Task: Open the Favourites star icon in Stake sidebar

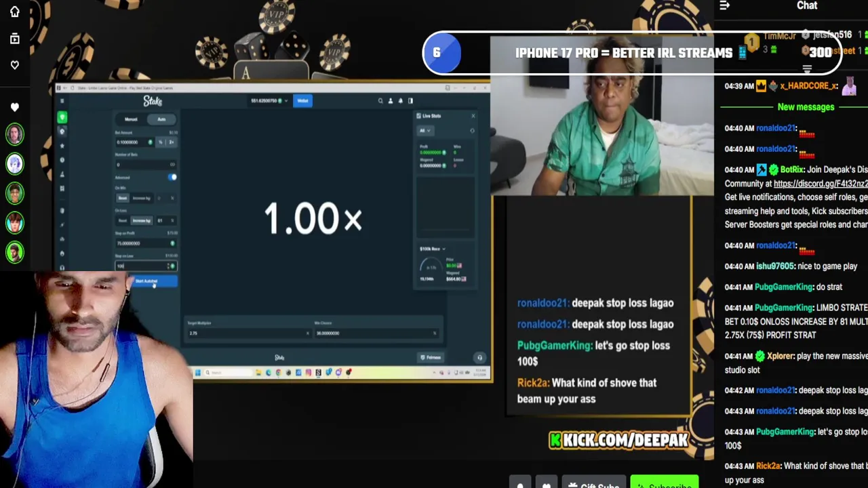Action: tap(62, 146)
